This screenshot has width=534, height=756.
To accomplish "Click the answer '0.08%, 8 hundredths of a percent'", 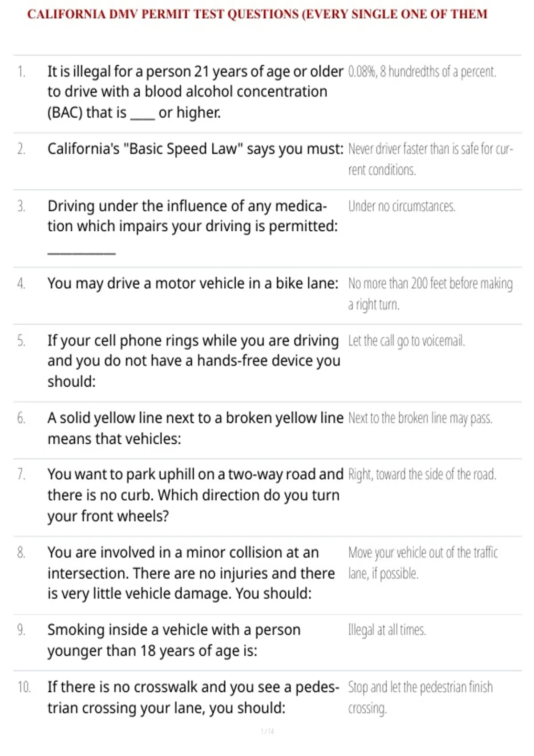I will point(422,72).
